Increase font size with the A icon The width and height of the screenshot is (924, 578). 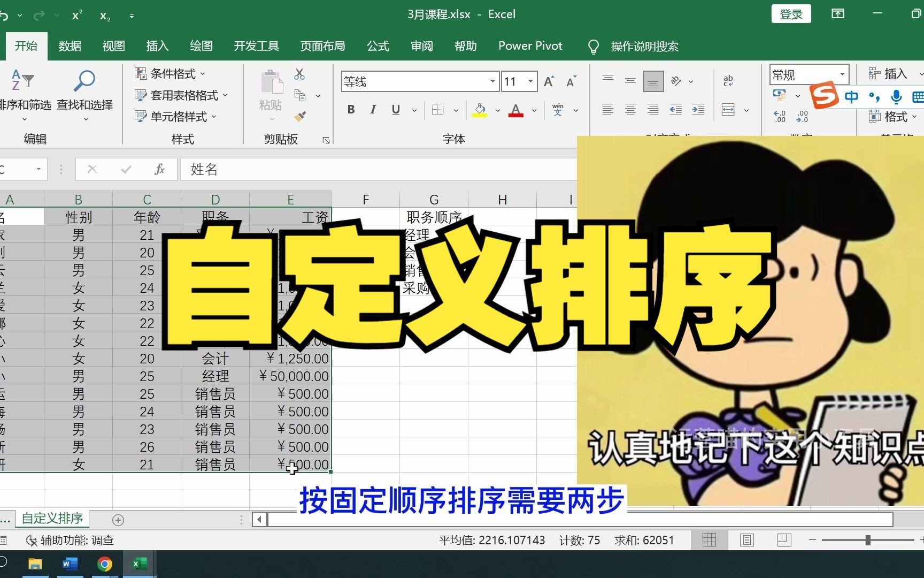(548, 81)
